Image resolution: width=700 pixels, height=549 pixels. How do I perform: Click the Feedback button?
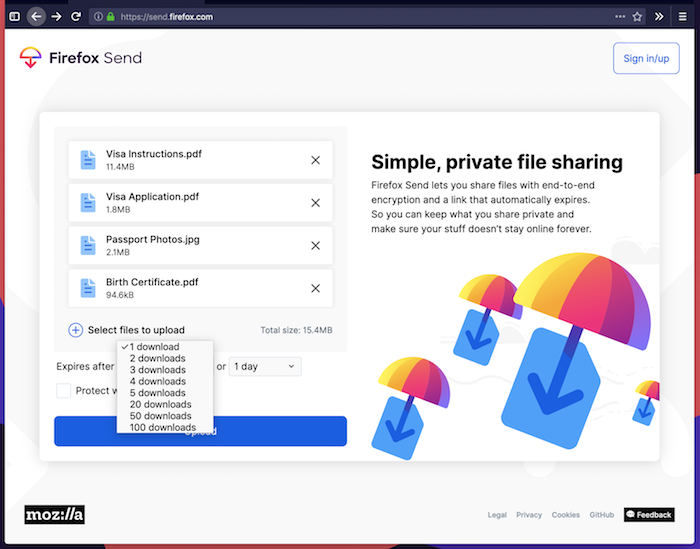pos(649,515)
